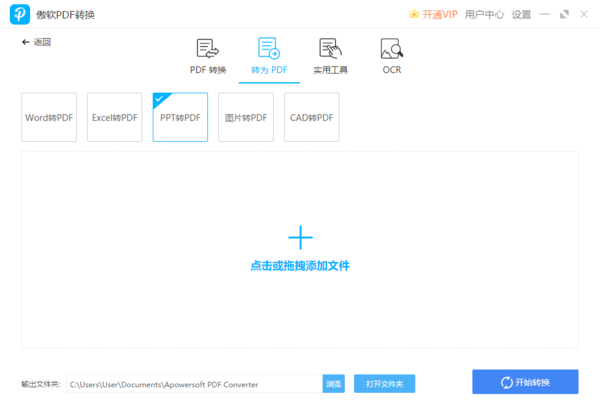Switch to the 转为 PDF tab
600x410 pixels.
click(x=268, y=56)
